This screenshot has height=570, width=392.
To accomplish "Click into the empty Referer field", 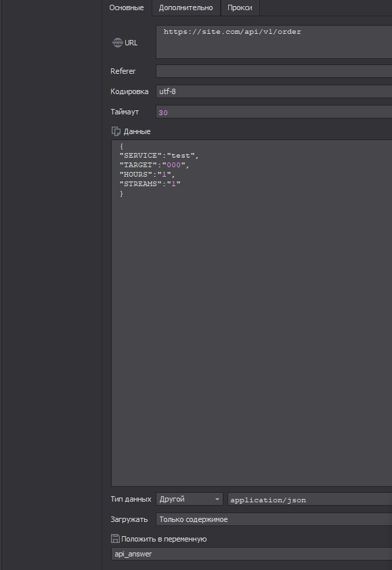I will click(274, 71).
